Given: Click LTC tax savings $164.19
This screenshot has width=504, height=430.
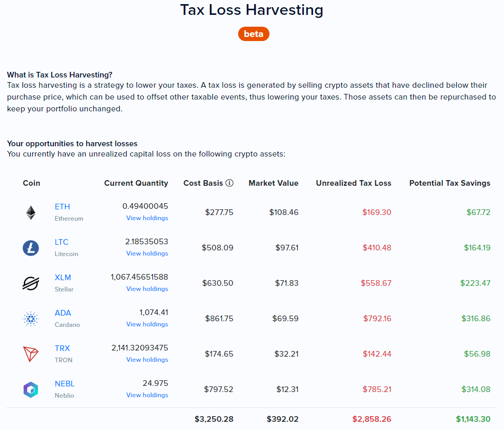Looking at the screenshot, I should (x=477, y=247).
